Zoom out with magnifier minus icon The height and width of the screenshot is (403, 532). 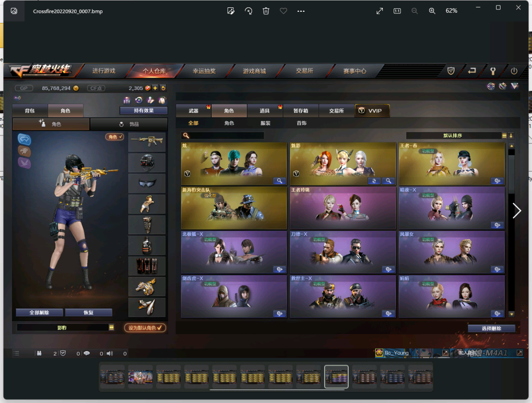point(415,11)
